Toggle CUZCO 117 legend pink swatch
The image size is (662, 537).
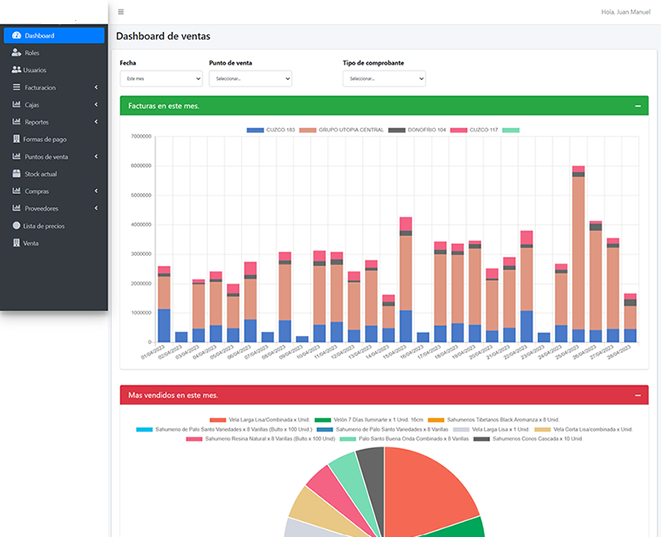459,130
